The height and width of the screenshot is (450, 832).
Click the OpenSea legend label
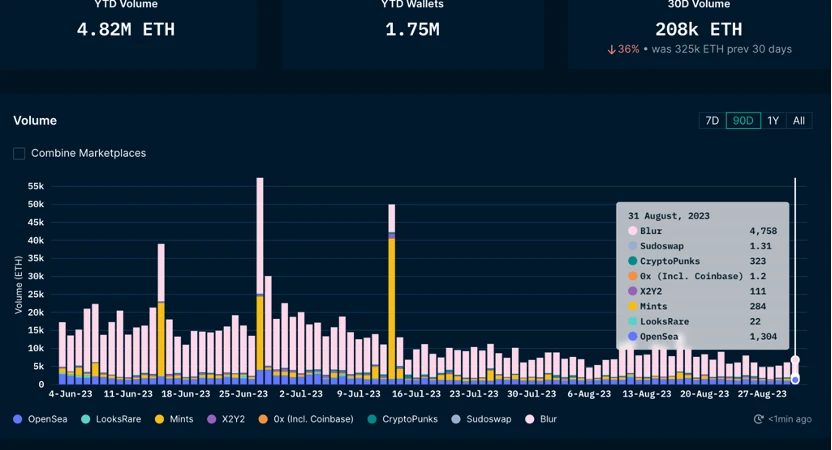coord(48,419)
